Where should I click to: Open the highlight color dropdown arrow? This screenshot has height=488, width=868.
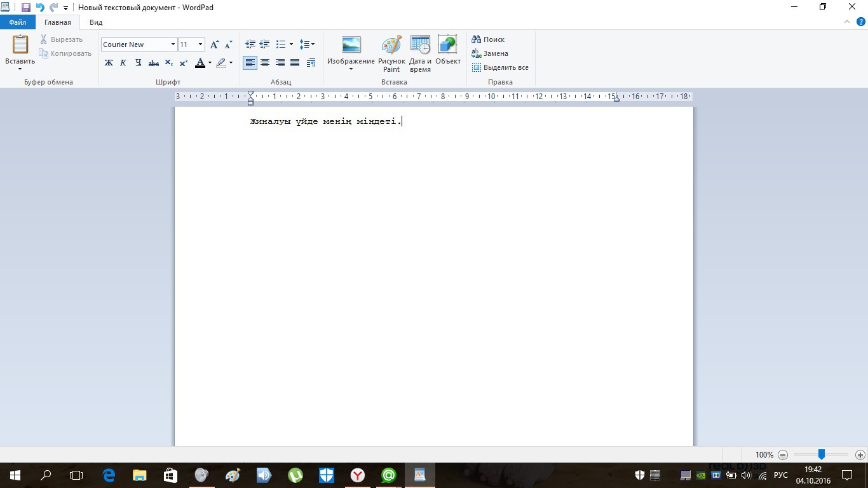pyautogui.click(x=231, y=63)
